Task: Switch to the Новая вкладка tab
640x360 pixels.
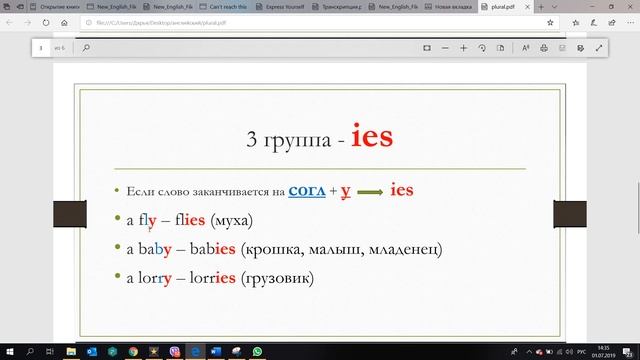Action: pos(449,7)
